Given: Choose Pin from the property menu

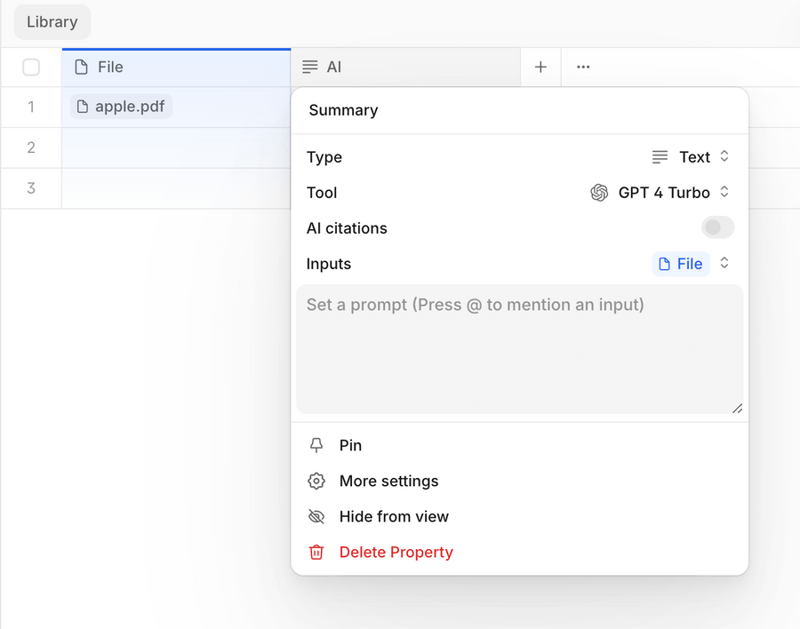Looking at the screenshot, I should pyautogui.click(x=351, y=445).
